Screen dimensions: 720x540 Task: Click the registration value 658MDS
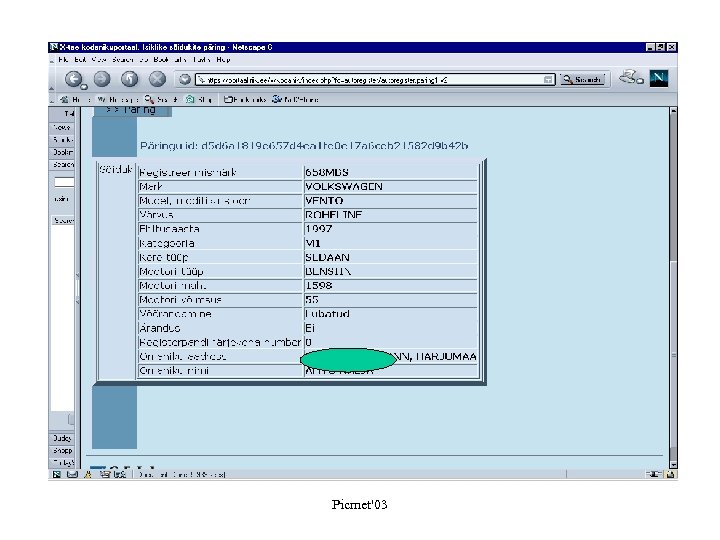327,172
